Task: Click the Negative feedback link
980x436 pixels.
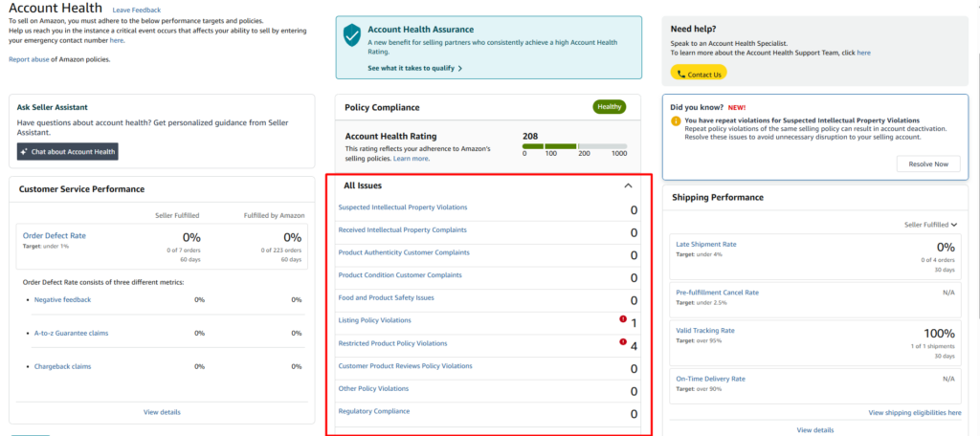Action: coord(62,300)
